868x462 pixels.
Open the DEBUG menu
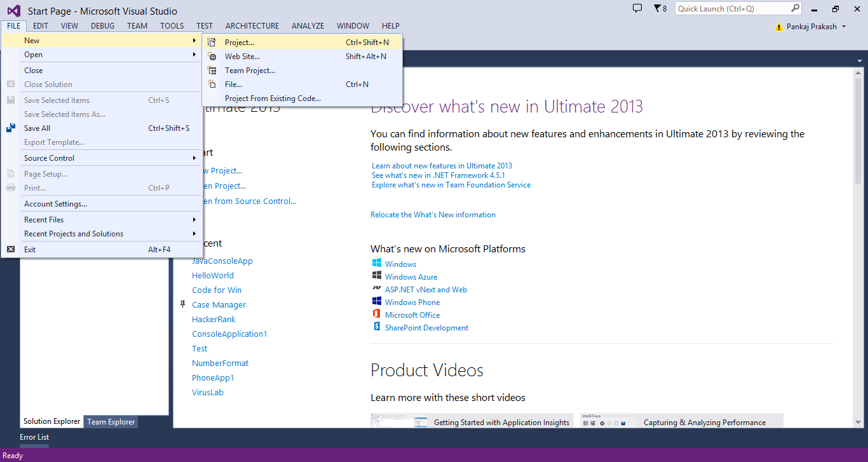coord(102,25)
